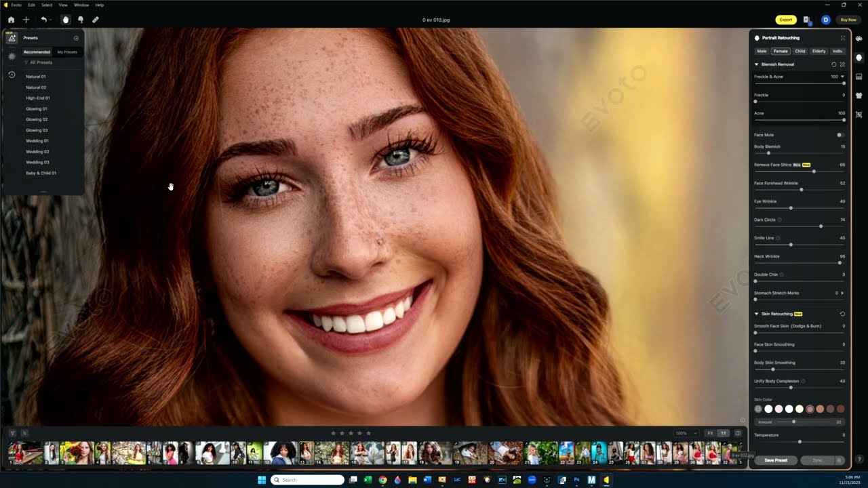Open the undo history dropdown arrow
This screenshot has height=488, width=868.
(x=51, y=20)
